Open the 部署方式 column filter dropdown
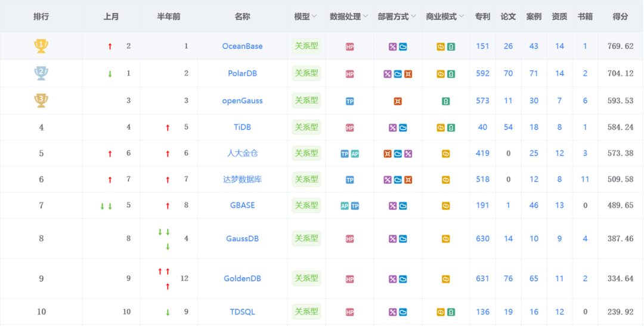The image size is (644, 326). [413, 17]
